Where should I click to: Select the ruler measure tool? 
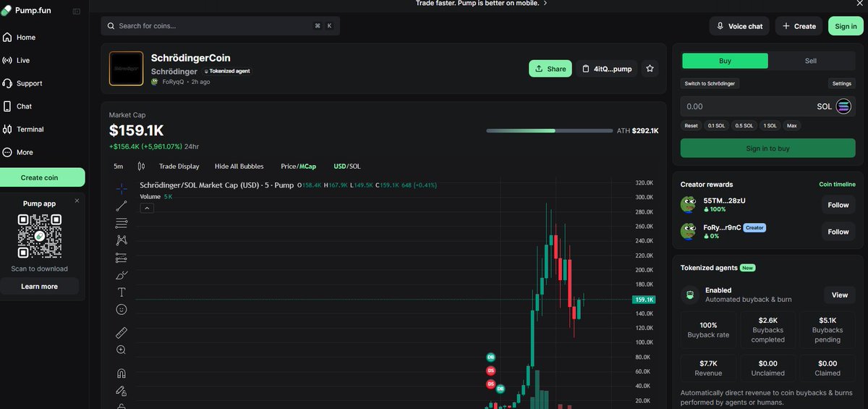coord(122,333)
